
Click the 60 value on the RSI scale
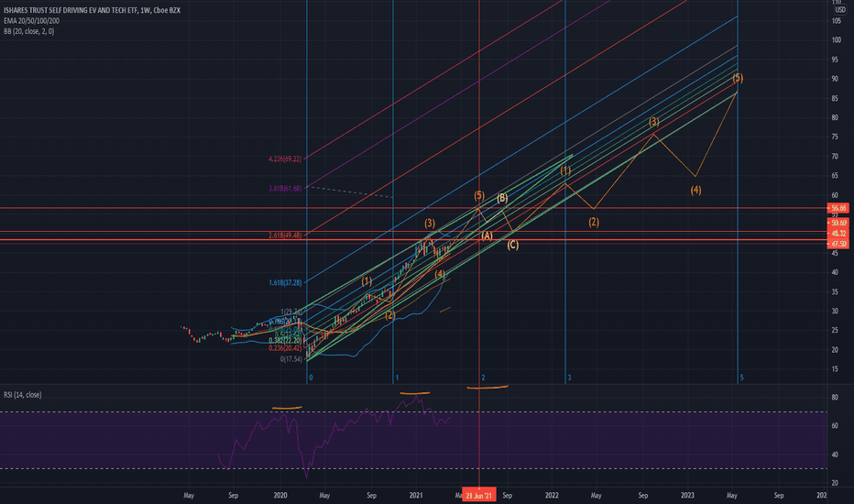tap(835, 426)
